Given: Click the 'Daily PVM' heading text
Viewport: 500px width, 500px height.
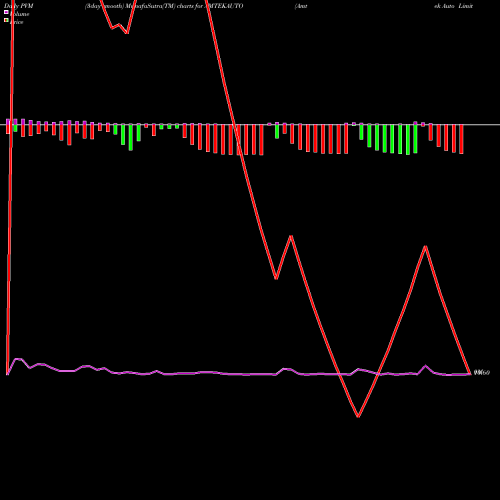Looking at the screenshot, I should pyautogui.click(x=19, y=6).
